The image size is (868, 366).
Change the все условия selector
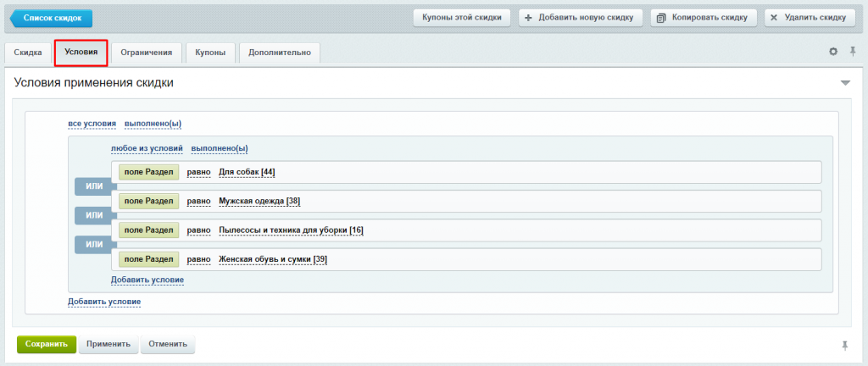[92, 124]
